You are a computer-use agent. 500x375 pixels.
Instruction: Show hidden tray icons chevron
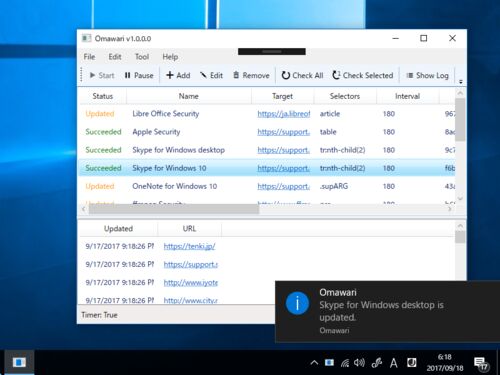click(x=314, y=363)
